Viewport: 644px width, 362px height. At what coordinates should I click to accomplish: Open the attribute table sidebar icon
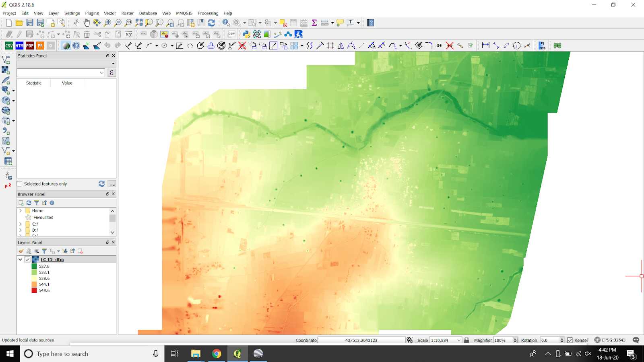tap(8, 161)
